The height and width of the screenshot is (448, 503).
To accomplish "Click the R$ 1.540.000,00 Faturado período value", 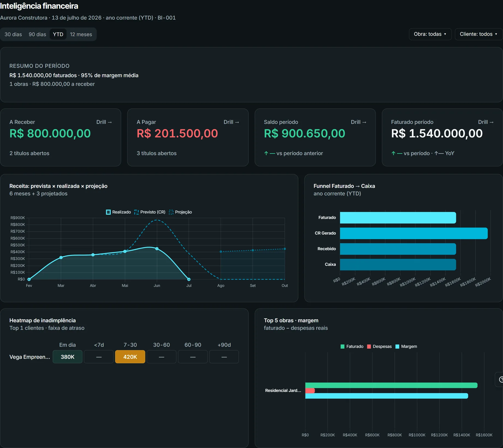I will tap(437, 133).
